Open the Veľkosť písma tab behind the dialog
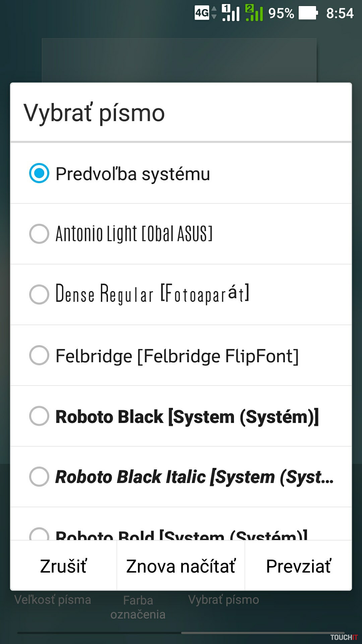This screenshot has width=362, height=644. point(53,600)
